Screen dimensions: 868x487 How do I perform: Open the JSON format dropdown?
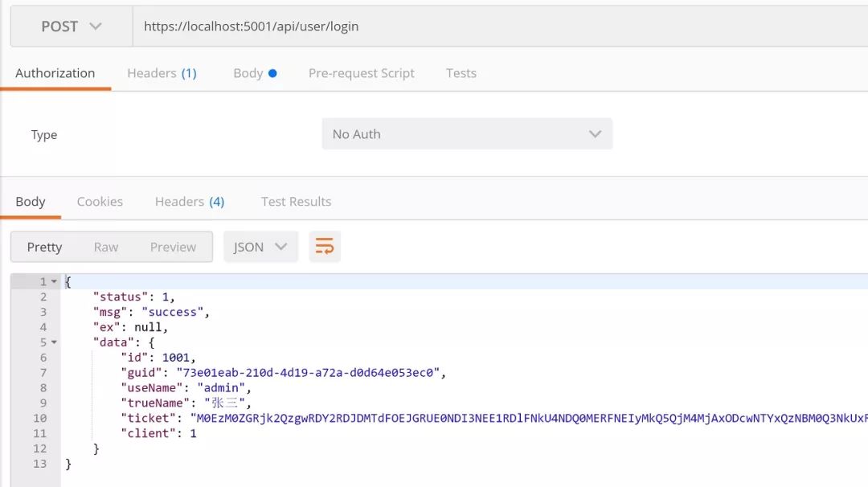[260, 247]
